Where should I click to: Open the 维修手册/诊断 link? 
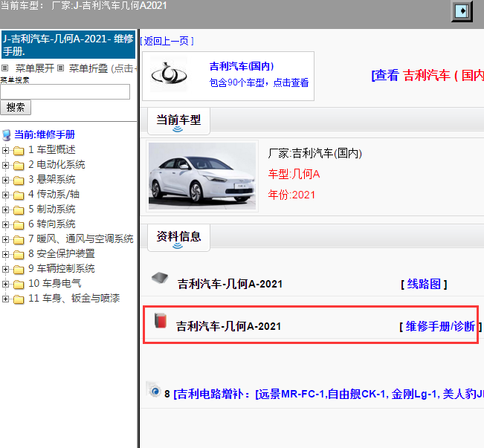[440, 326]
